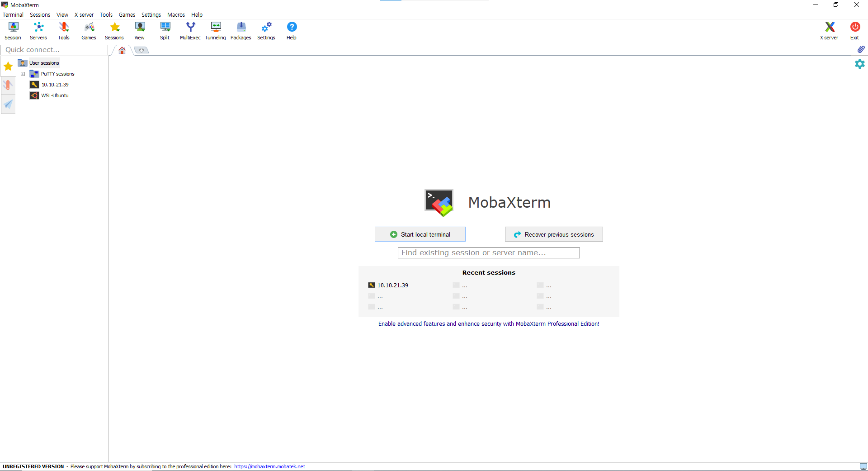Open the View menu
The width and height of the screenshot is (868, 471).
(62, 15)
